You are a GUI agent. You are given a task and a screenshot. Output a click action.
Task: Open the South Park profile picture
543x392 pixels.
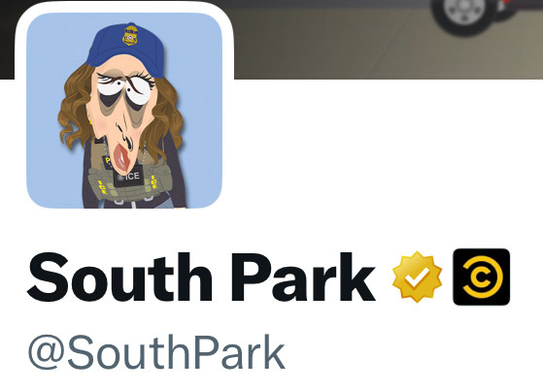(124, 111)
